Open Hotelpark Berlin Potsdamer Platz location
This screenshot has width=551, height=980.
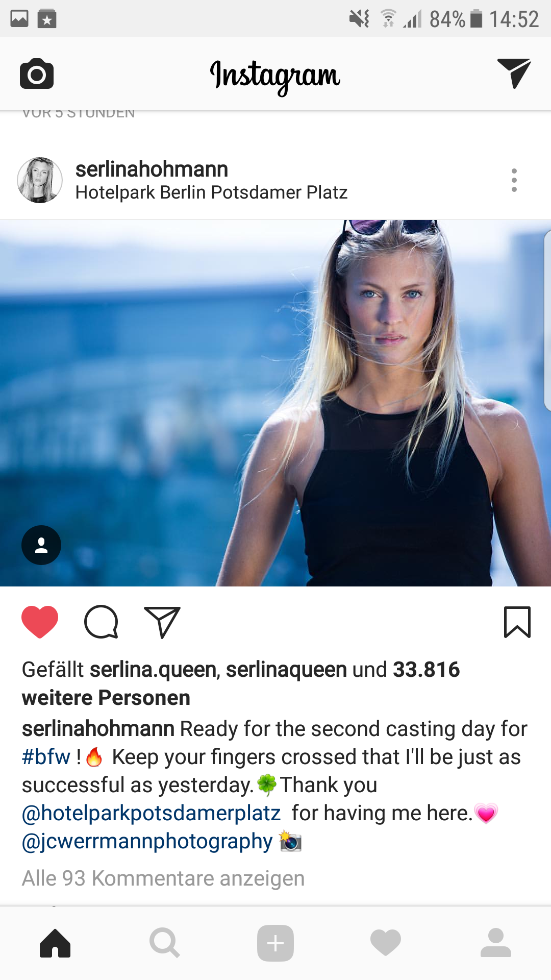point(211,193)
